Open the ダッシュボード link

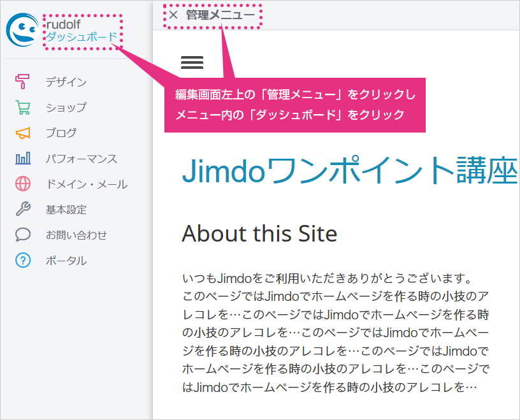coord(82,37)
